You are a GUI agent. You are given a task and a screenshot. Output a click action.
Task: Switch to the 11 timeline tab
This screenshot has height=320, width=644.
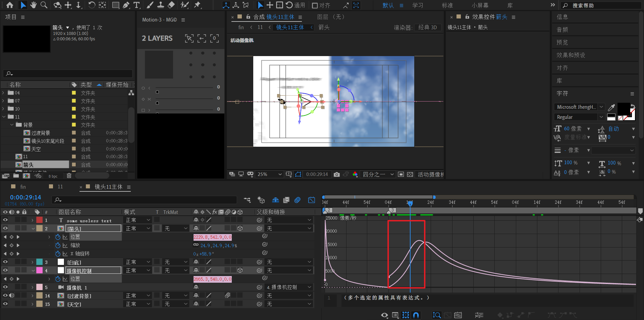(x=60, y=187)
